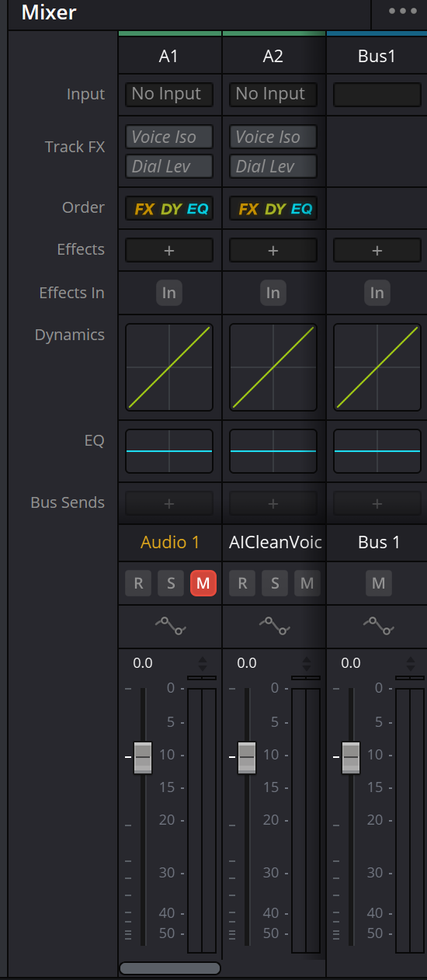The height and width of the screenshot is (980, 427).
Task: Enable Voice Iso on A1
Action: tap(169, 137)
